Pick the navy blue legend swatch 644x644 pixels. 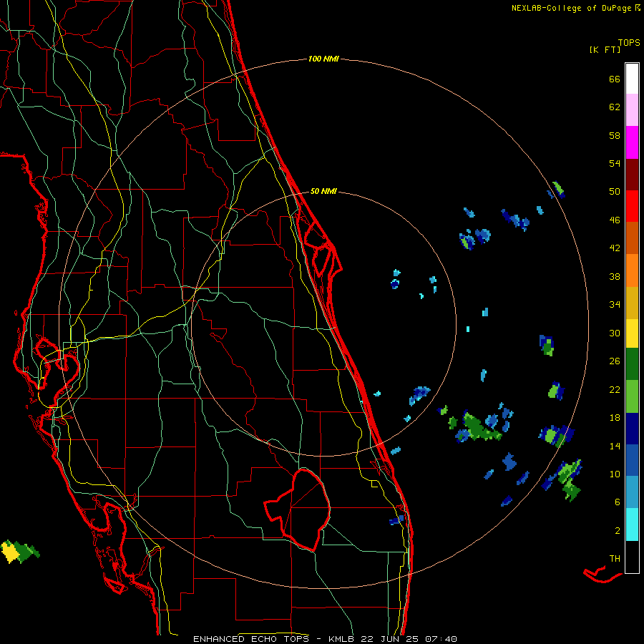[632, 429]
